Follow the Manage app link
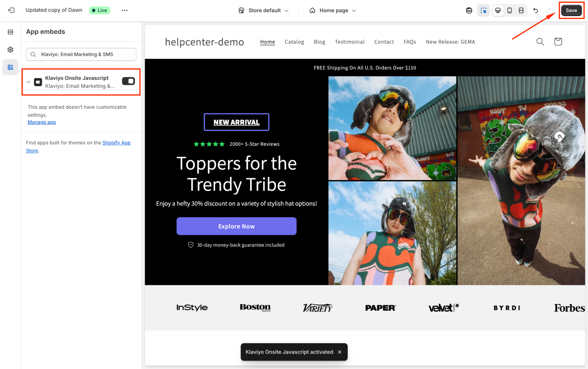This screenshot has height=369, width=588. click(41, 122)
